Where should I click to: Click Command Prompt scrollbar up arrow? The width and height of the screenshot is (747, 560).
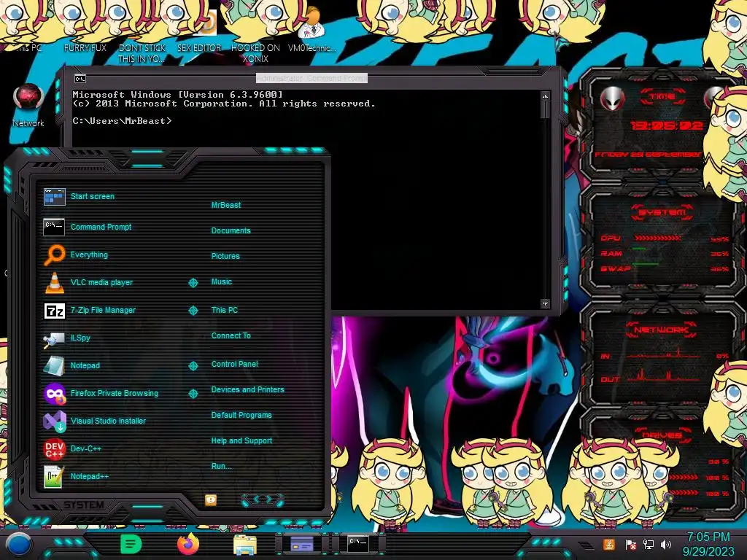point(545,96)
